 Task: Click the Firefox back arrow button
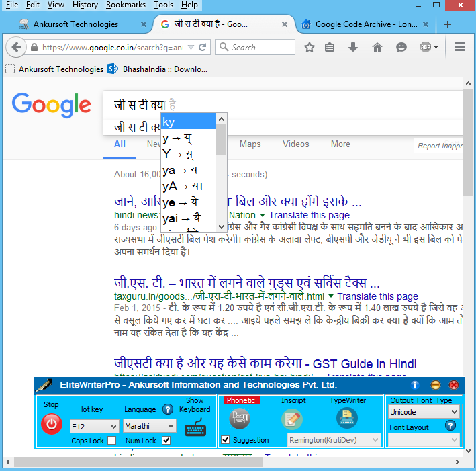[x=16, y=48]
